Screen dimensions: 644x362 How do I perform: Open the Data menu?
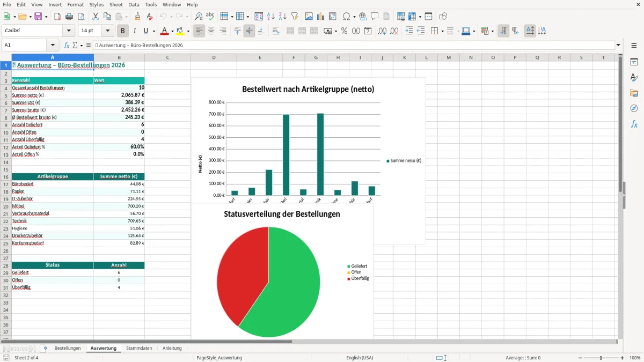pos(134,4)
